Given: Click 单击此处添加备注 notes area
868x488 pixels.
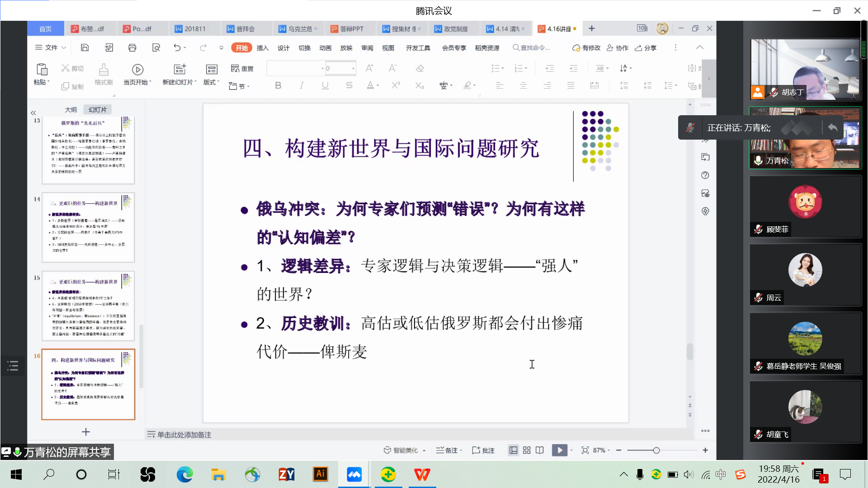Looking at the screenshot, I should 184,435.
